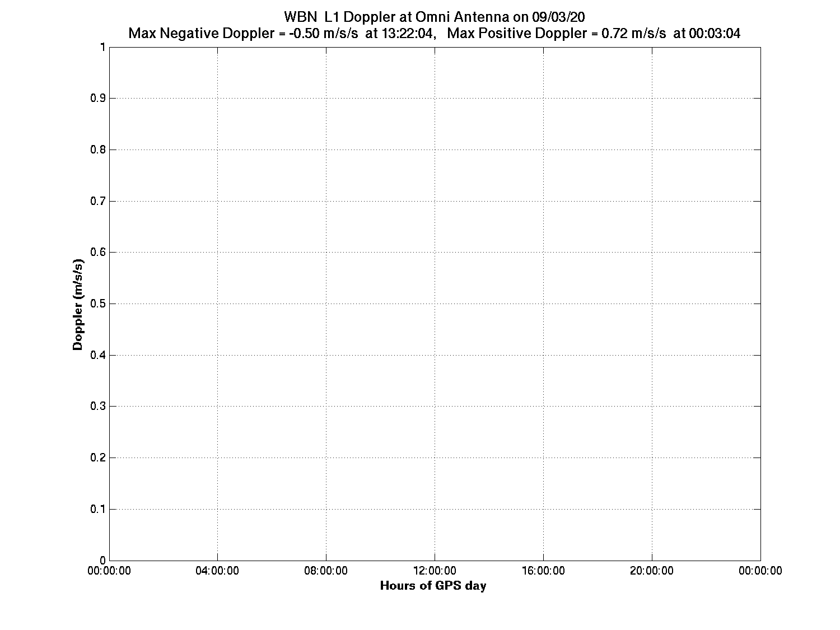Click the 08:00:00 x-axis tick label
The height and width of the screenshot is (630, 840).
(326, 571)
